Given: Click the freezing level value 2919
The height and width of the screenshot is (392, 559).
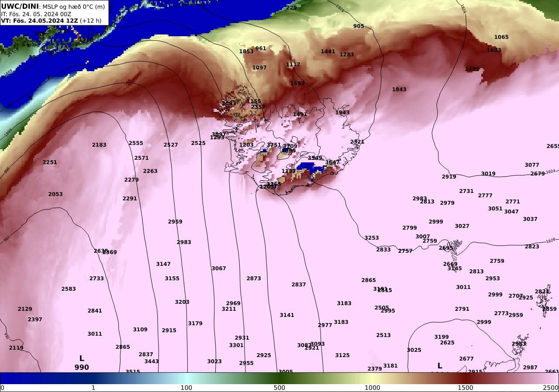Looking at the screenshot, I should (449, 177).
